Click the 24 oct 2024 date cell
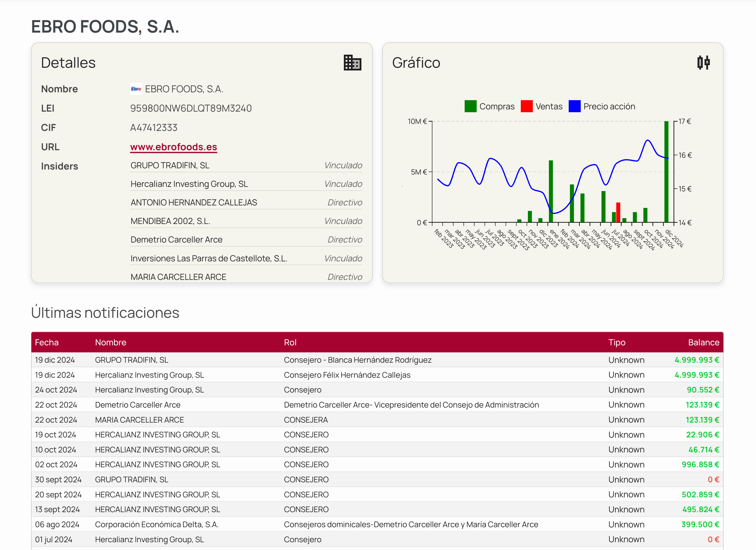Image resolution: width=756 pixels, height=550 pixels. [56, 390]
